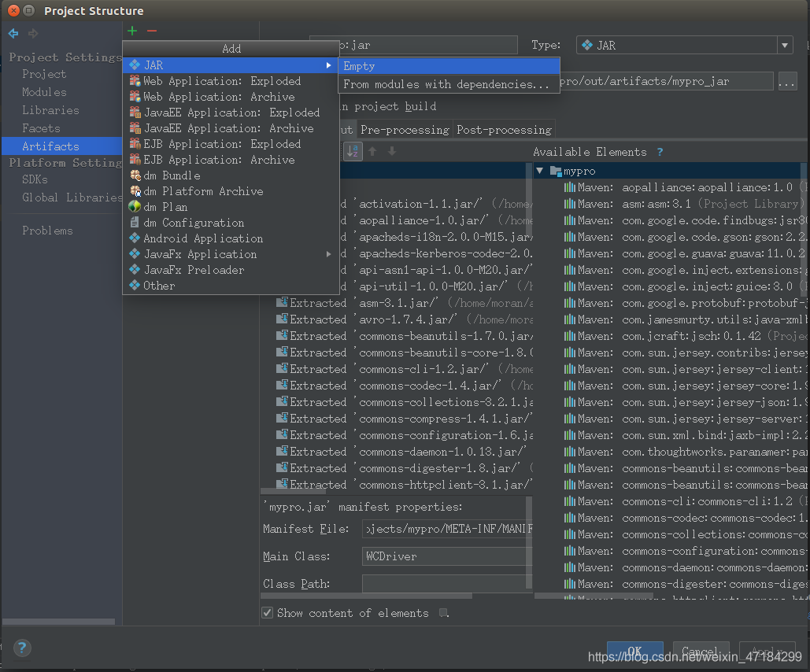Choose From modules with dependencies
Viewport: 810px width, 672px height.
tap(446, 84)
